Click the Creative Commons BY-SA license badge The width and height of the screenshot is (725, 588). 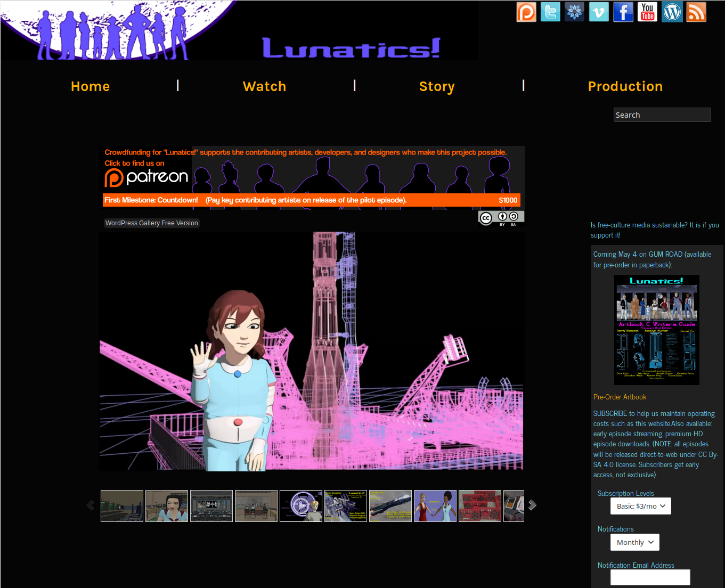tap(501, 218)
